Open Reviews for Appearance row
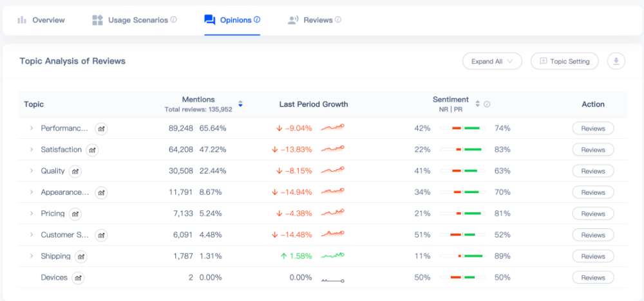The image size is (644, 301). click(x=593, y=192)
